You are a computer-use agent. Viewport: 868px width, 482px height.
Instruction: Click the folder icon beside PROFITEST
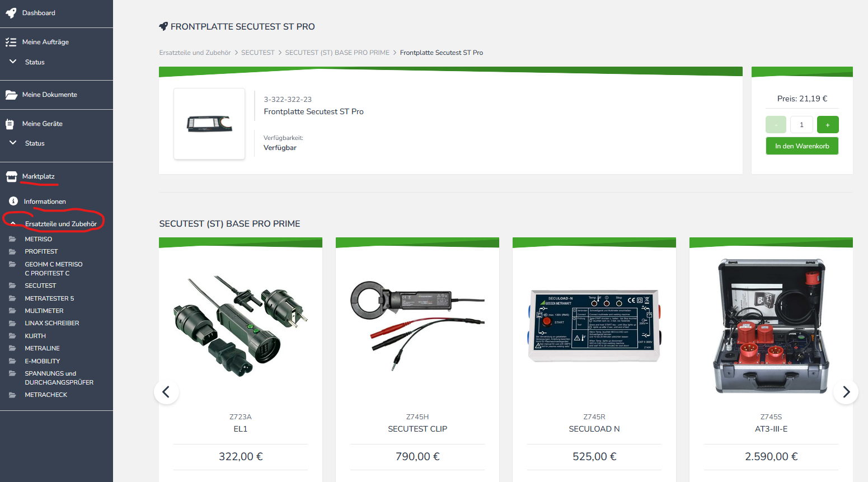coord(12,251)
